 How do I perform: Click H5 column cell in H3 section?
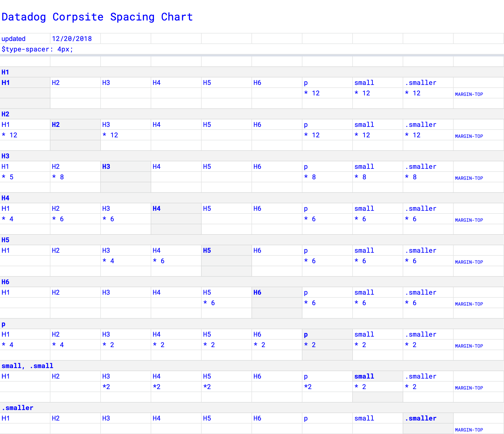click(x=227, y=167)
